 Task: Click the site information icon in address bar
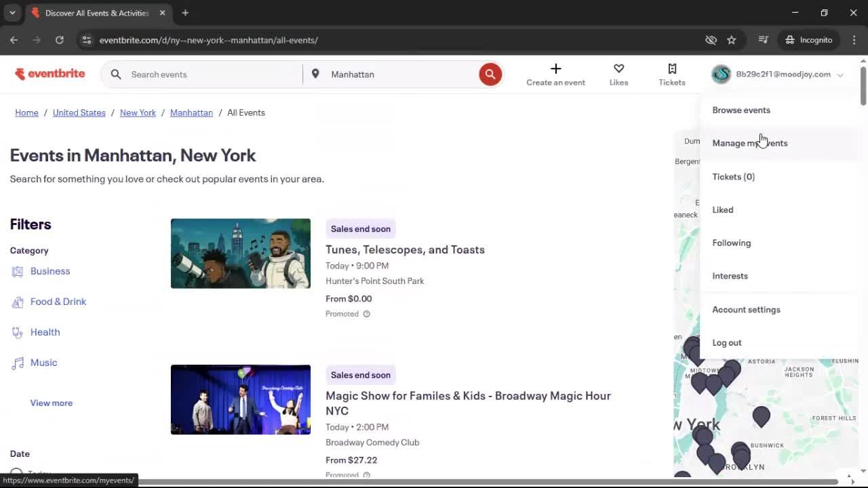pyautogui.click(x=86, y=40)
